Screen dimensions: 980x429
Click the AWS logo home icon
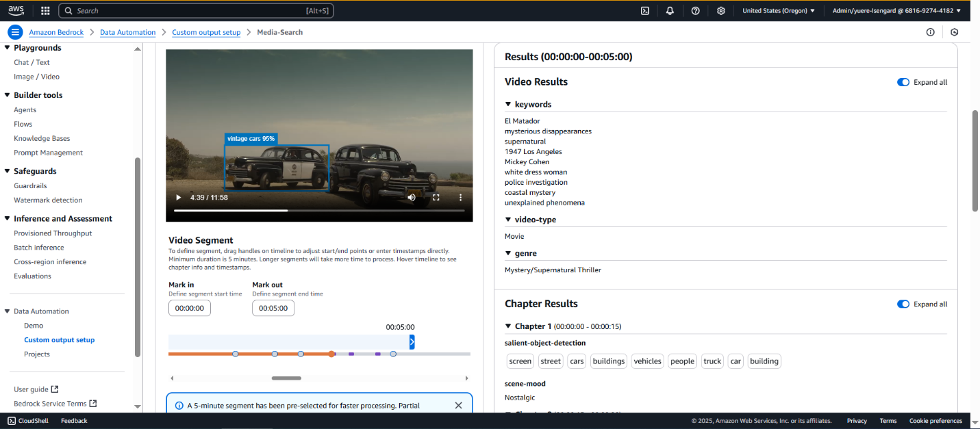pos(16,10)
